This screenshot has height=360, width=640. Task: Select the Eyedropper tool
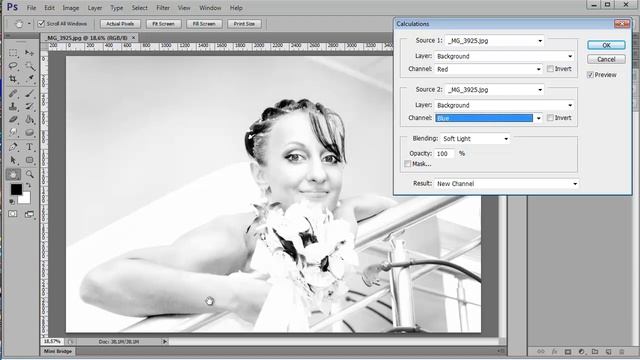tap(29, 79)
